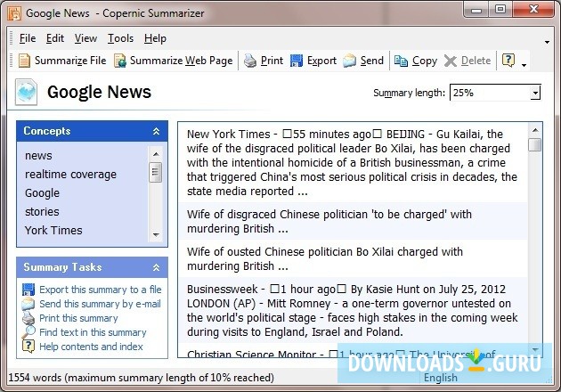
Task: Click the Send envelope toolbar icon
Action: 349,61
